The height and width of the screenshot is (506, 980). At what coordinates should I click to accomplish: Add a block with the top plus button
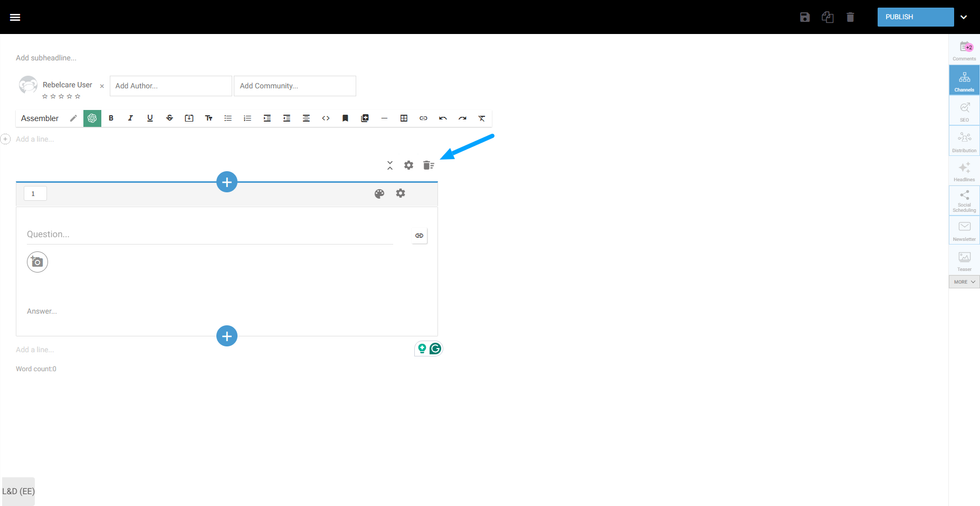[227, 182]
